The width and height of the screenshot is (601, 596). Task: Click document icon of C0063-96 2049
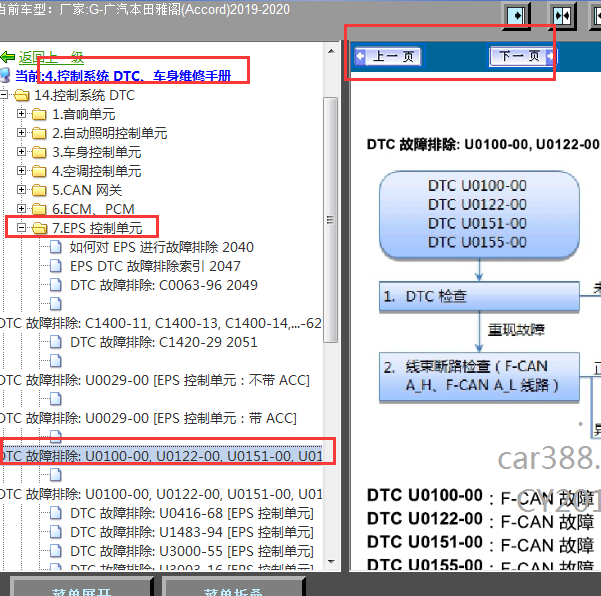(56, 285)
